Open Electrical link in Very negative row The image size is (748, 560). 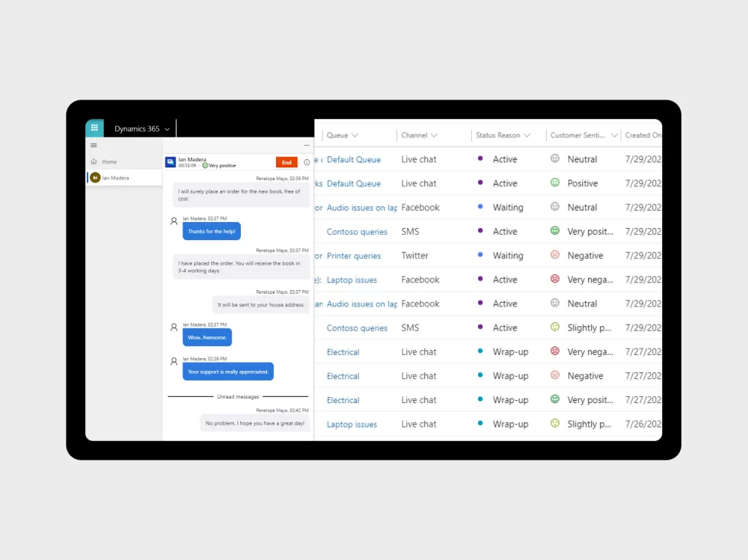(x=343, y=352)
